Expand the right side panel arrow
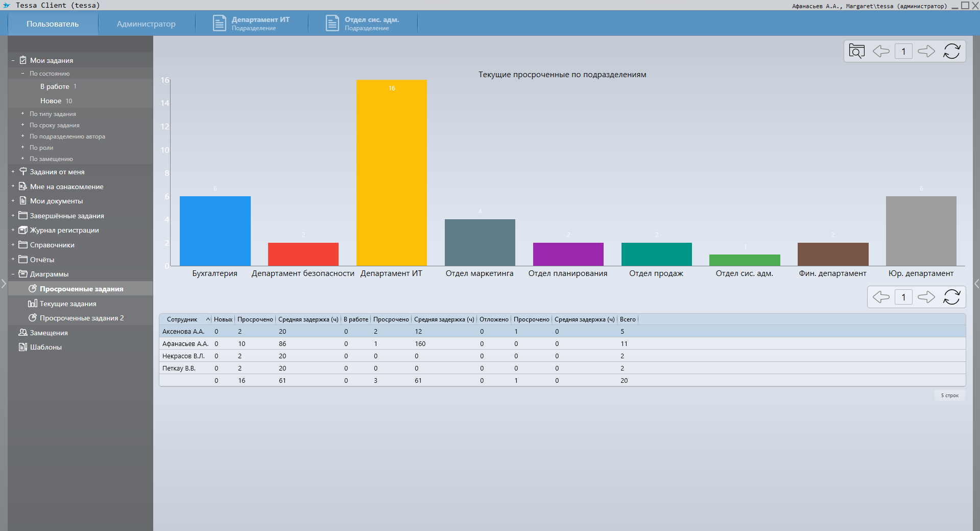Viewport: 980px width, 531px height. click(976, 284)
